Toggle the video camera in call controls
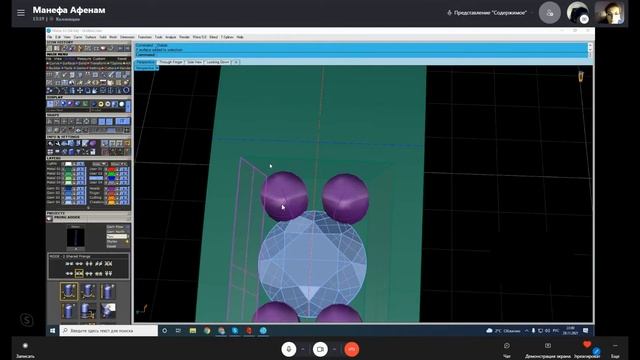640x360 pixels. [x=320, y=349]
